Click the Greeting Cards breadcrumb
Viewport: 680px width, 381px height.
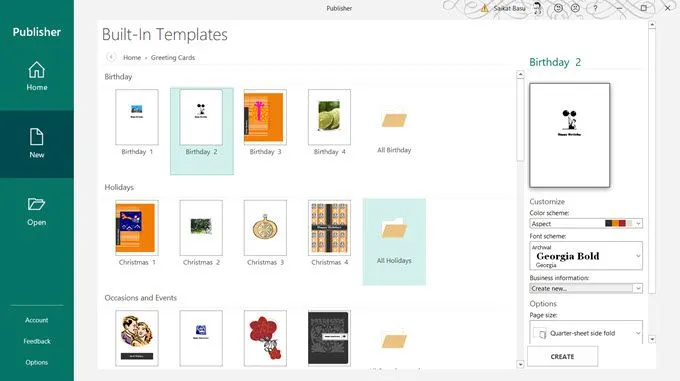coord(173,57)
